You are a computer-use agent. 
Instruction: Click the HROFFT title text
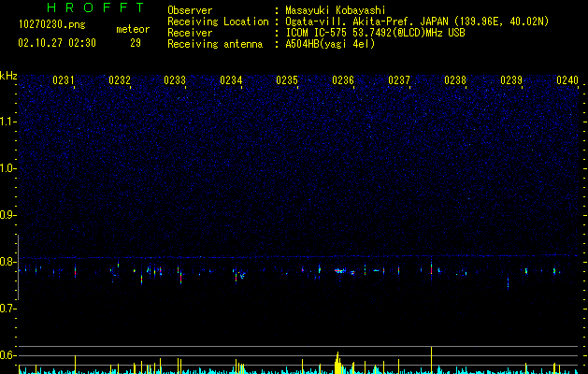pyautogui.click(x=95, y=7)
